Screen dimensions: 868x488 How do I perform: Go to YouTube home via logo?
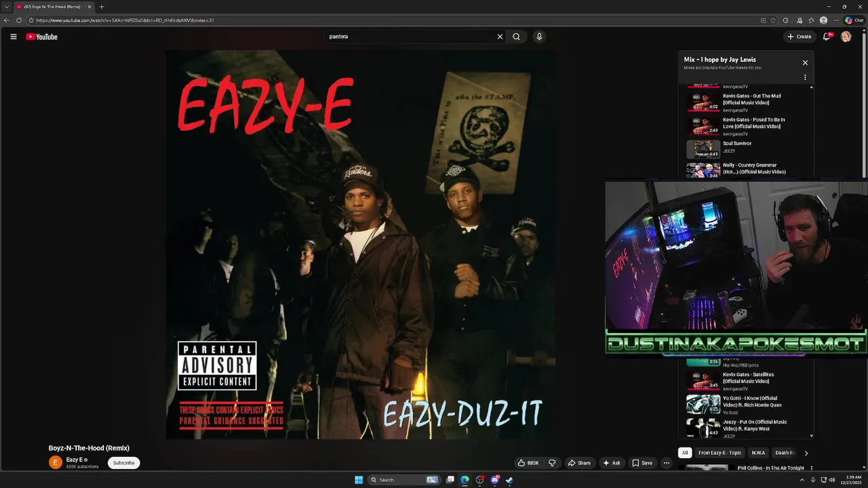click(x=41, y=37)
